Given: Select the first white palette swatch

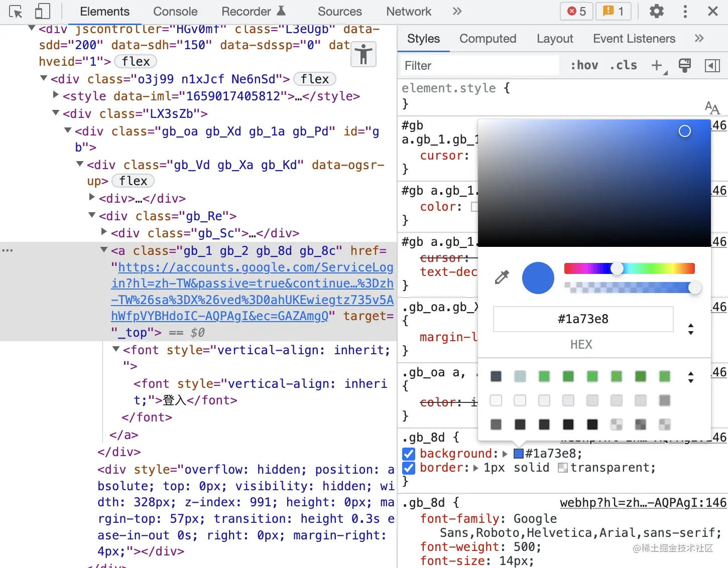Looking at the screenshot, I should pos(496,400).
